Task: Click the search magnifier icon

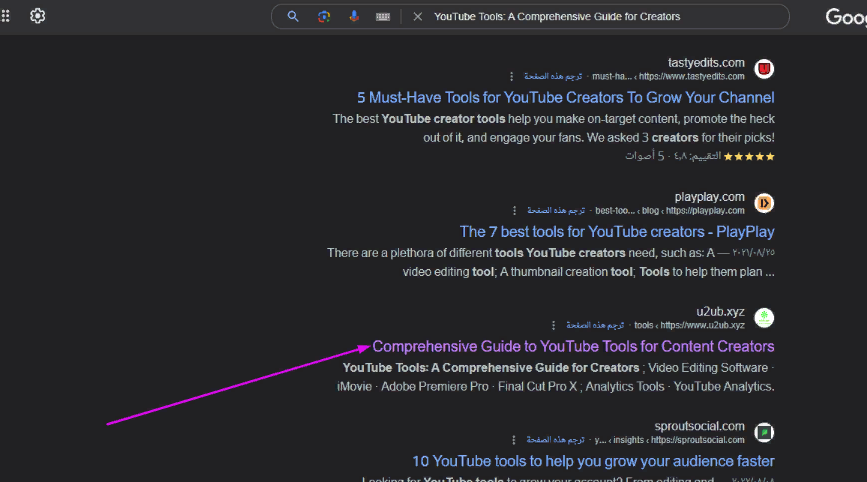Action: pos(293,17)
